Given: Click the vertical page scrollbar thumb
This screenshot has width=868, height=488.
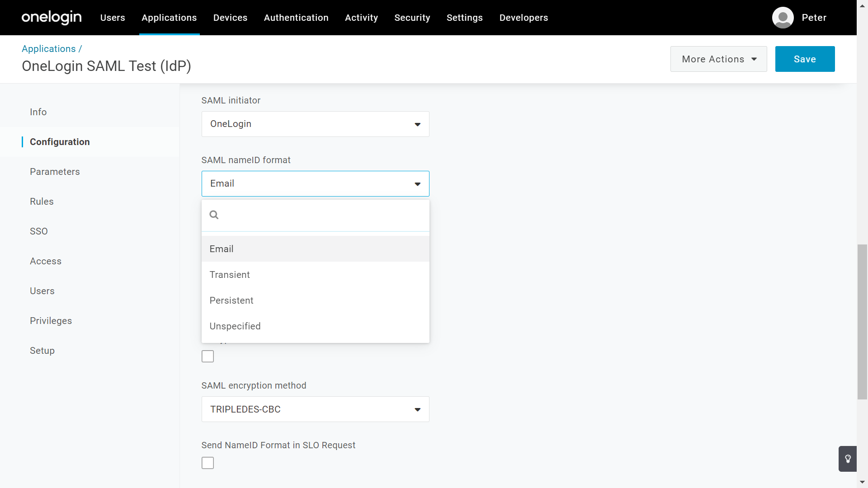Looking at the screenshot, I should click(x=862, y=322).
